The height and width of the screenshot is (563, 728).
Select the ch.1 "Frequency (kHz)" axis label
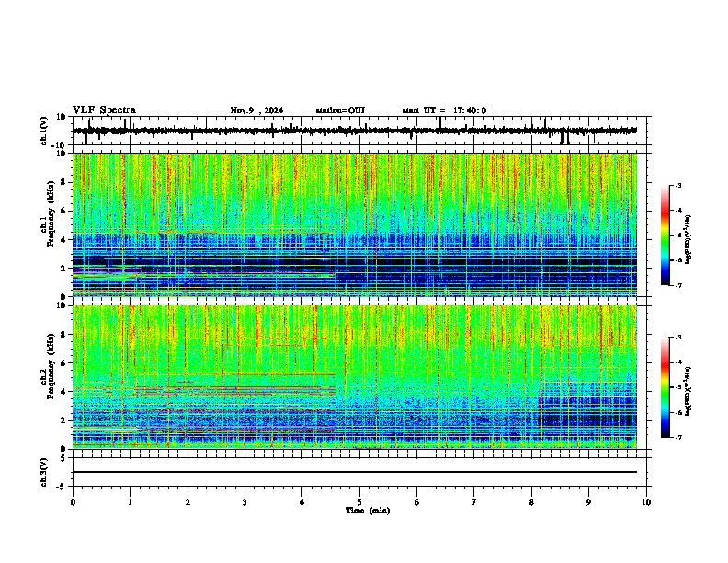51,214
